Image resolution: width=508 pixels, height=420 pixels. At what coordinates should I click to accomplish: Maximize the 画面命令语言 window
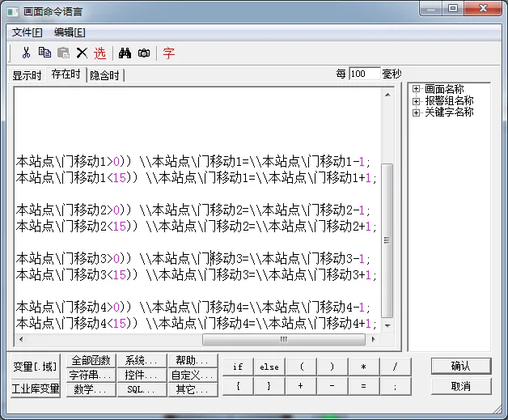click(453, 8)
